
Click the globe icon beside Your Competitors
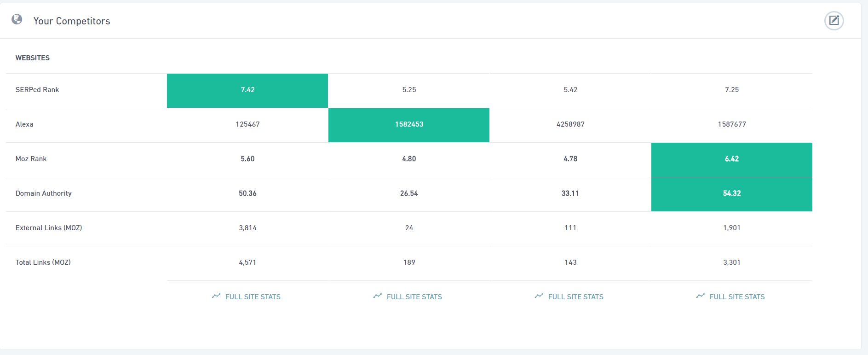coord(17,19)
